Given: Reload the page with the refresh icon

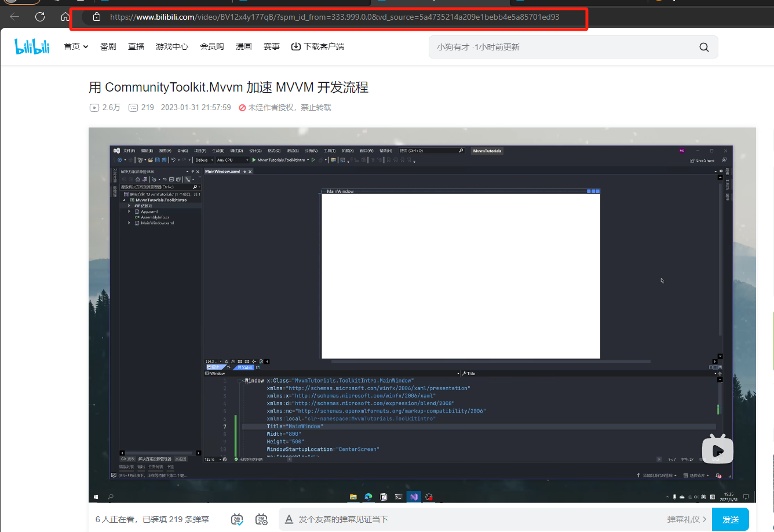Looking at the screenshot, I should click(40, 17).
